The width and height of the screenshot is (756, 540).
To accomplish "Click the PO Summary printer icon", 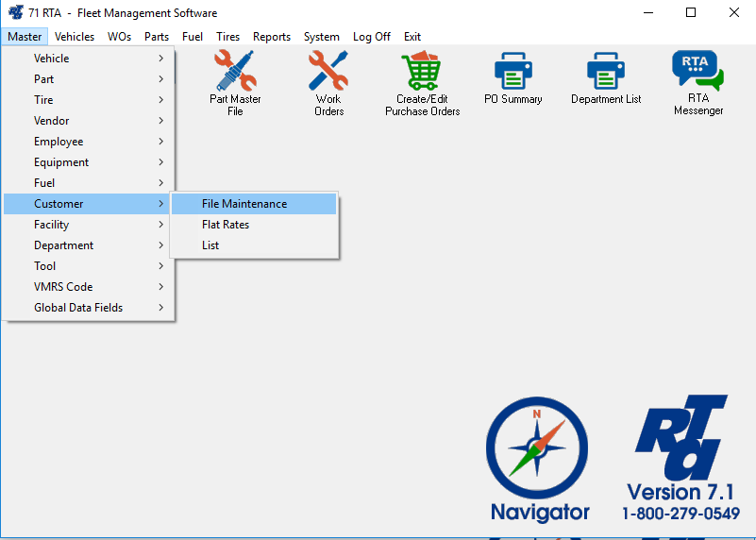I will (x=513, y=72).
